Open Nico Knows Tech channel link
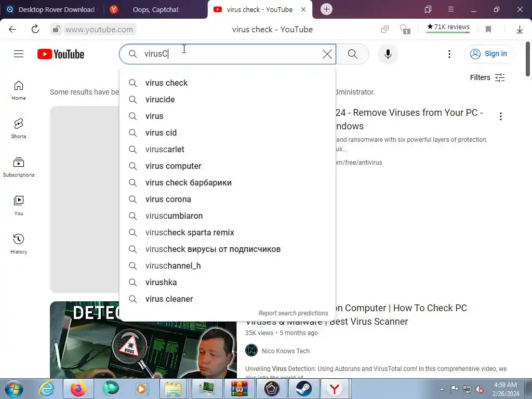This screenshot has width=532, height=399. click(x=285, y=351)
